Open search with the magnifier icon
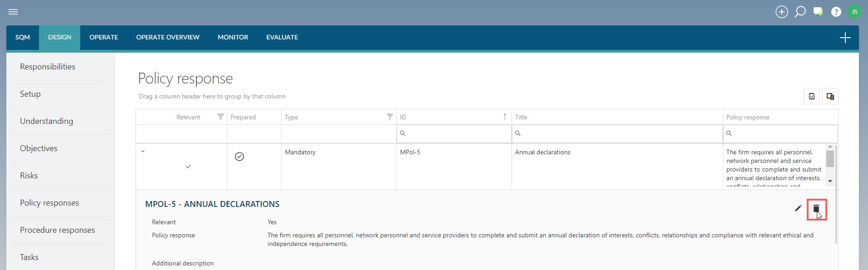Screen dimensions: 868x270 (x=800, y=12)
